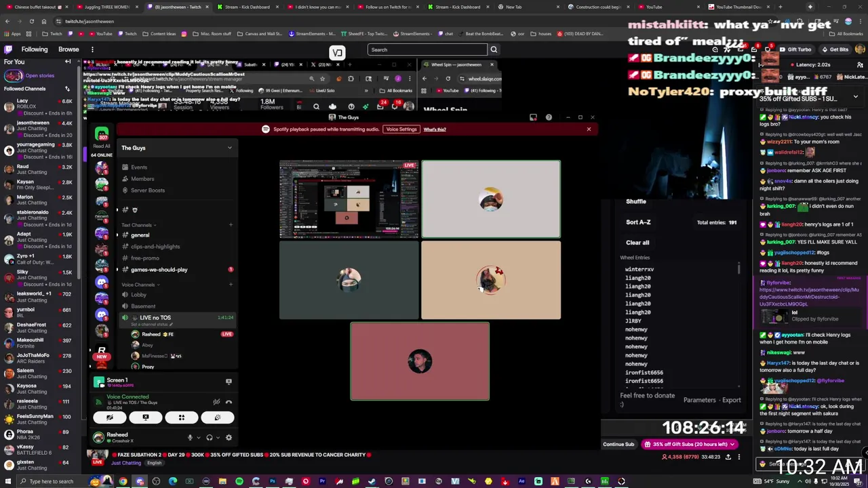868x488 pixels.
Task: Click Shuffle in the wheel window
Action: click(x=636, y=201)
